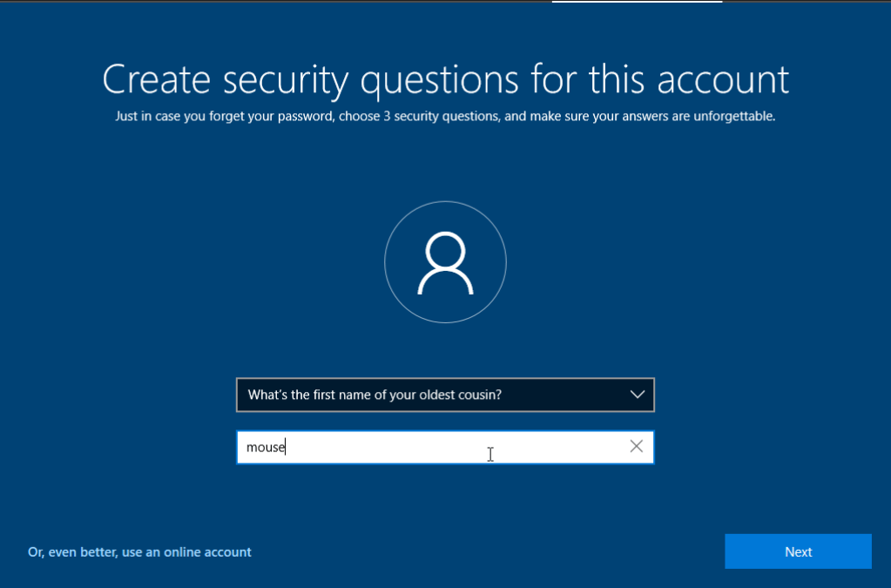Click the subtitle instruction text below the heading
Screen dimensions: 891x588
click(x=445, y=116)
